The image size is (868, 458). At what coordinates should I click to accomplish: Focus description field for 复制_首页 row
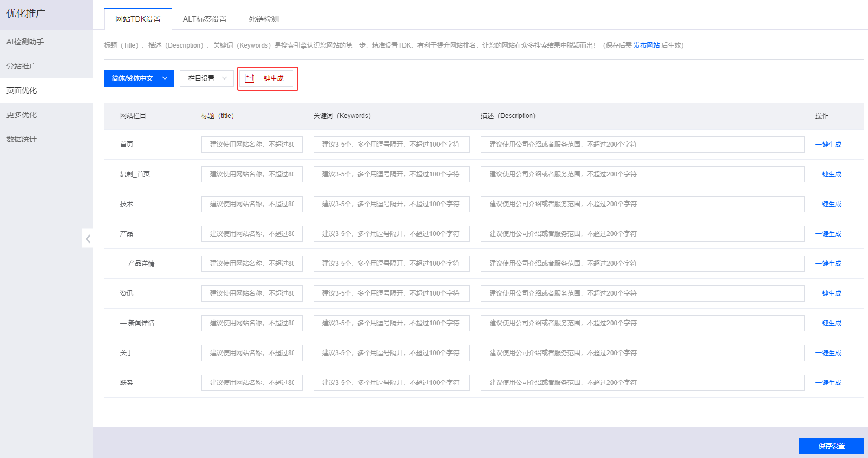pyautogui.click(x=643, y=174)
